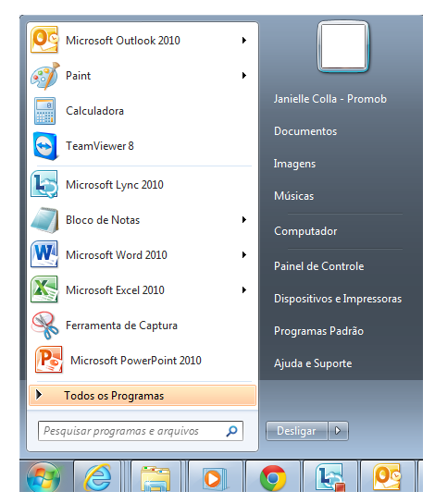Click the Microsoft Excel 2010 icon
The height and width of the screenshot is (504, 435).
(x=44, y=289)
